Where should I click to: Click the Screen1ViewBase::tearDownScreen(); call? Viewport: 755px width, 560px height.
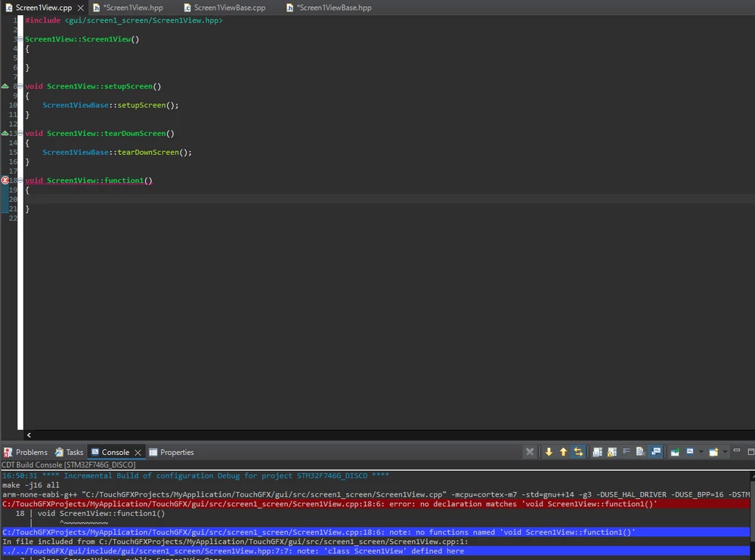pyautogui.click(x=117, y=152)
